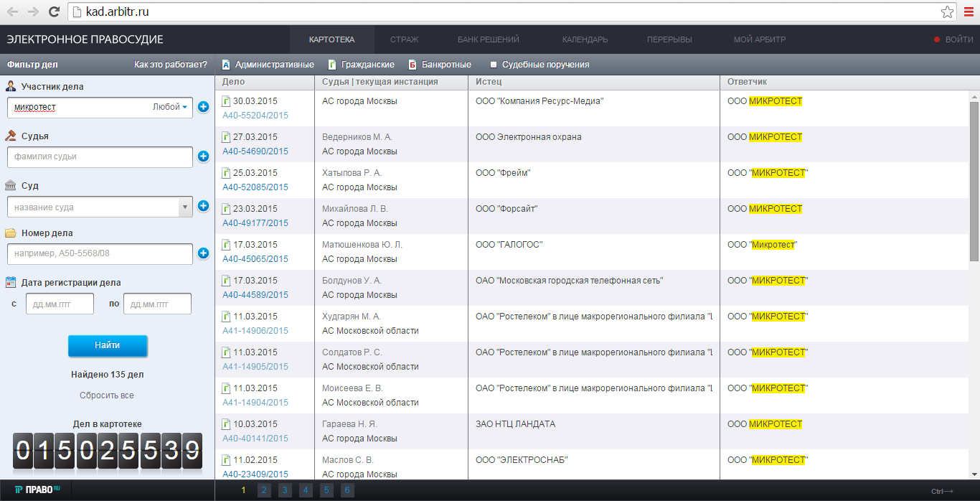Open the Страж tab
Viewport: 980px width, 501px height.
click(405, 39)
